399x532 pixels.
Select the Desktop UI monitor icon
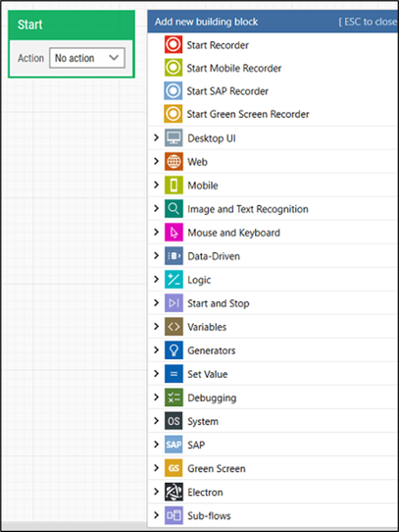[x=174, y=137]
